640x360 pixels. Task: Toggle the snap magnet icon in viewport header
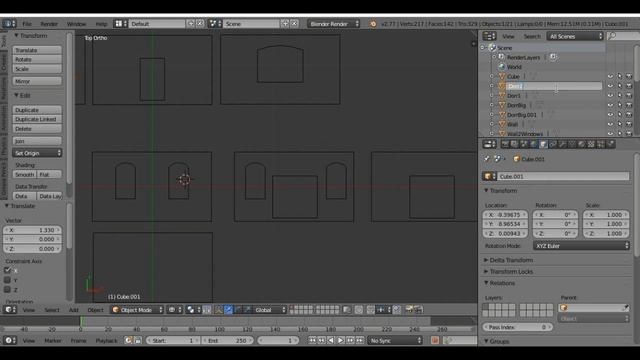371,310
